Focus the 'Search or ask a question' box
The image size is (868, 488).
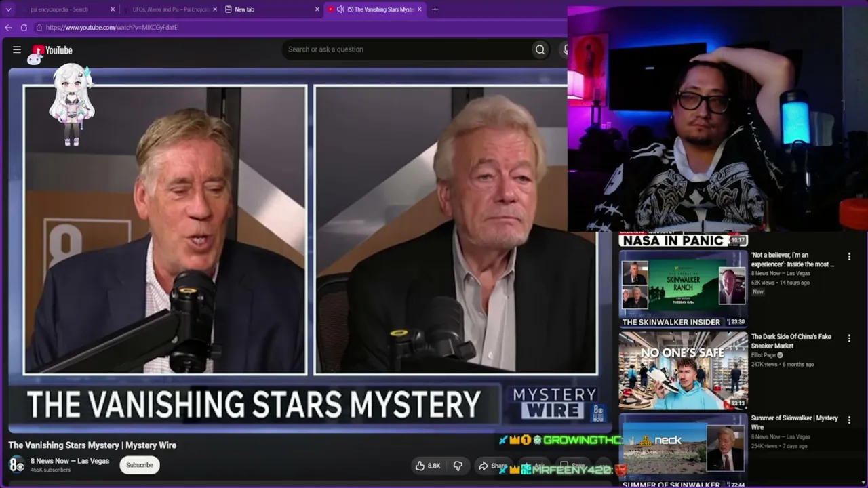tap(407, 49)
